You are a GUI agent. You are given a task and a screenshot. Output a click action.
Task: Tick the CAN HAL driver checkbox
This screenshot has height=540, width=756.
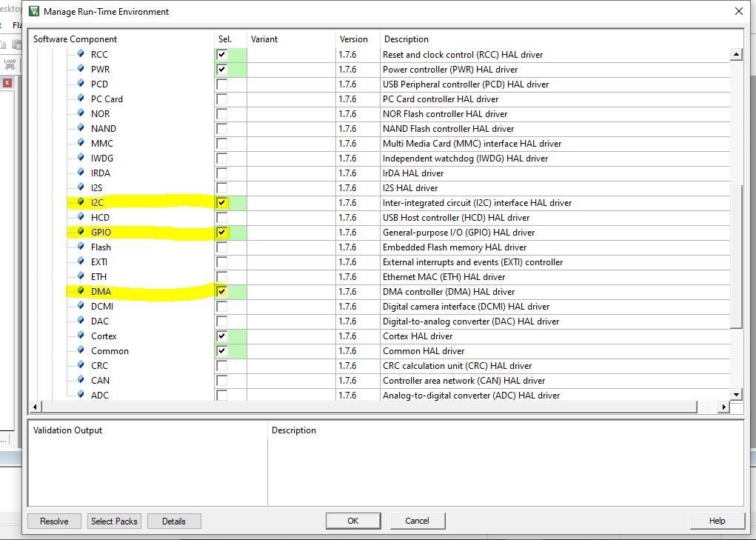(222, 381)
